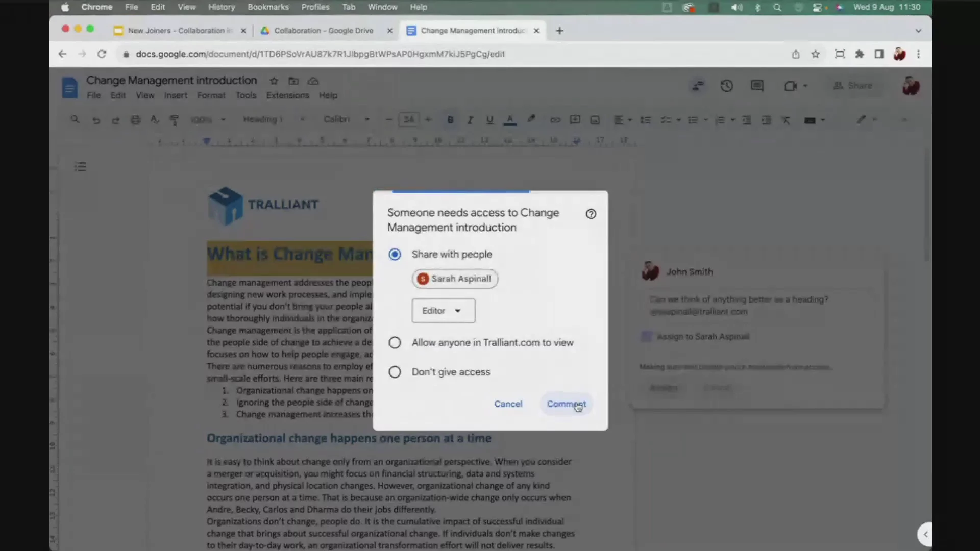Click the search menus magnifier icon
980x551 pixels.
(75, 119)
